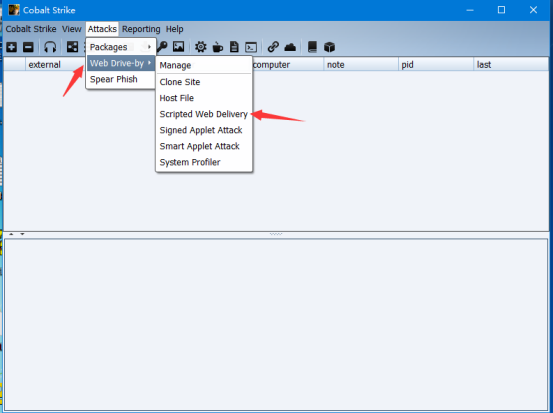Click the split pane collapse-down arrow
The image size is (553, 413).
pos(22,234)
